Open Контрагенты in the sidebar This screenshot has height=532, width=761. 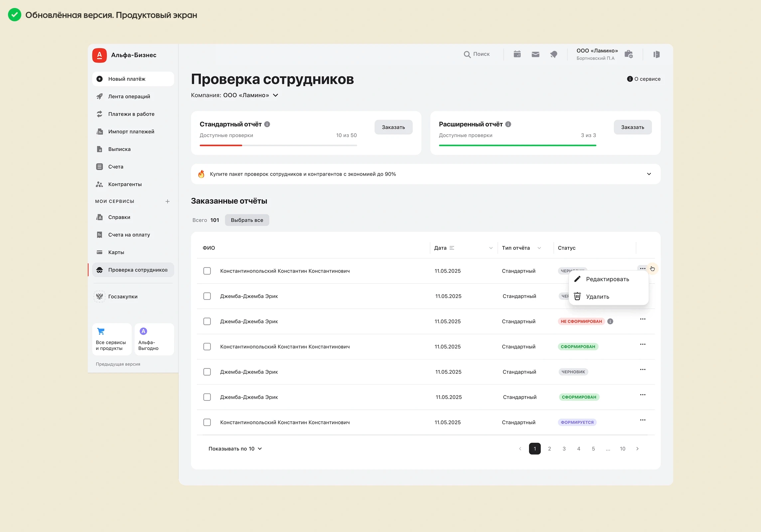pyautogui.click(x=133, y=184)
